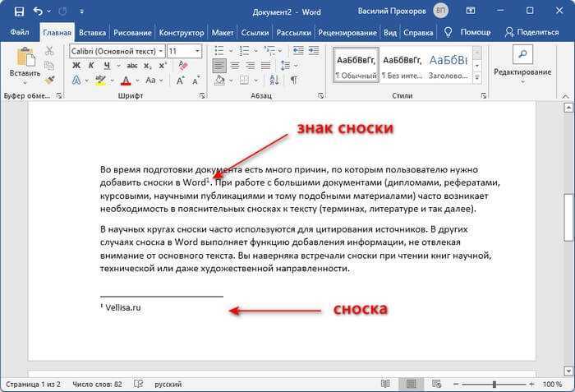This screenshot has height=392, width=575.
Task: Switch to the Рисование tab
Action: coord(132,33)
